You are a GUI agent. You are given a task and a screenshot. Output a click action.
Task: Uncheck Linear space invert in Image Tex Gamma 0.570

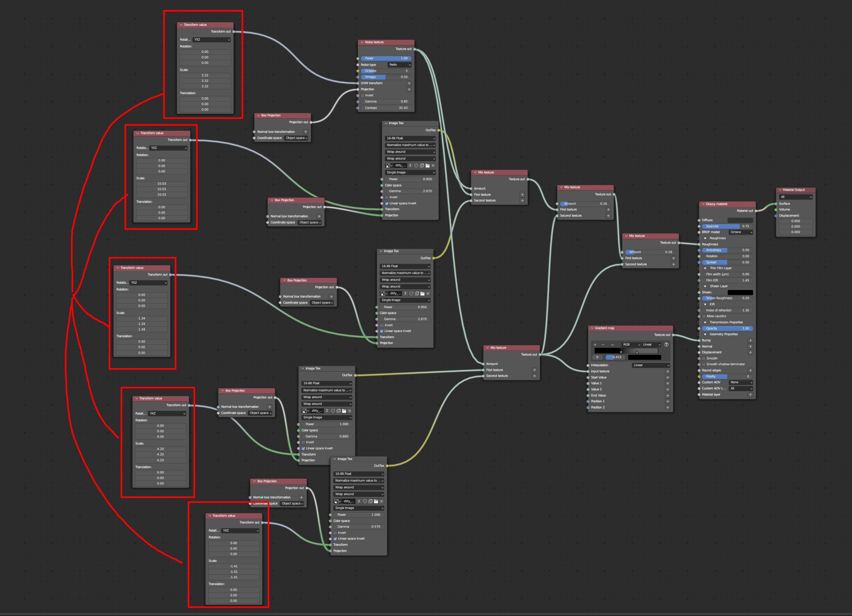point(335,539)
